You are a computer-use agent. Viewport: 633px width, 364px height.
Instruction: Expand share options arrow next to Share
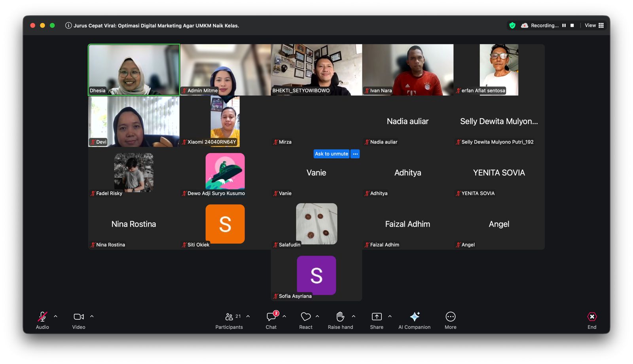click(x=390, y=317)
